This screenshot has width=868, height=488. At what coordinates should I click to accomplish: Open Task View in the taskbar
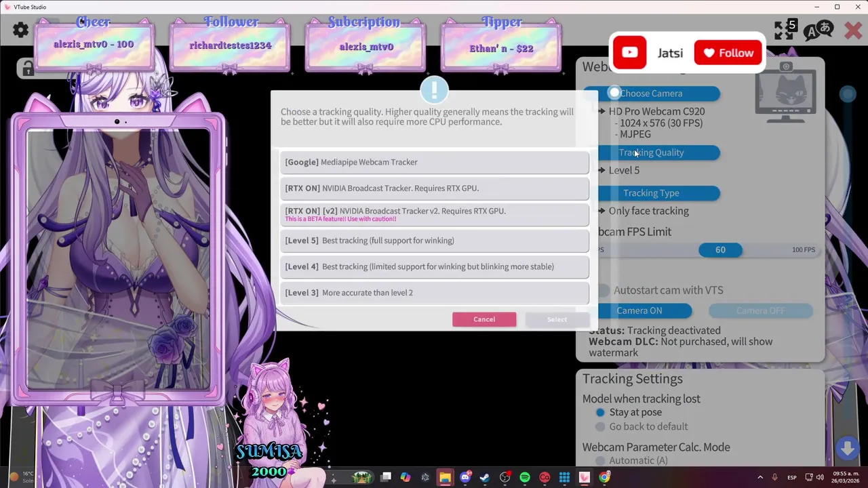[x=386, y=477]
